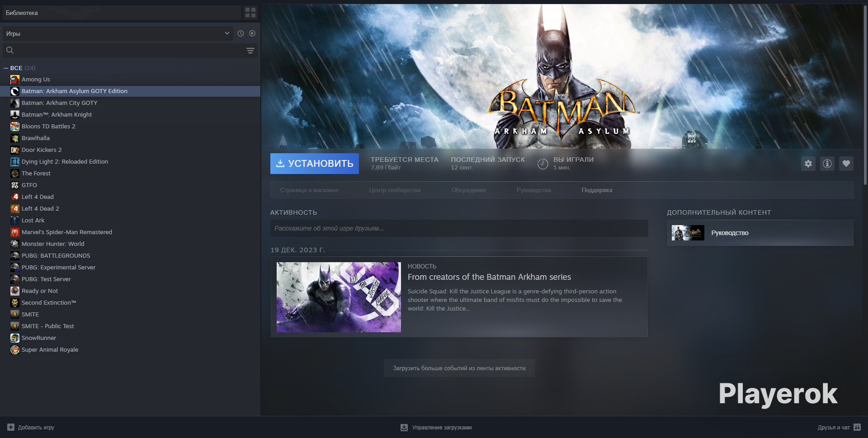Click the ПОСЛЕДНИЙ ЗАПУСК 12 сент. text
This screenshot has width=868, height=438.
[488, 163]
